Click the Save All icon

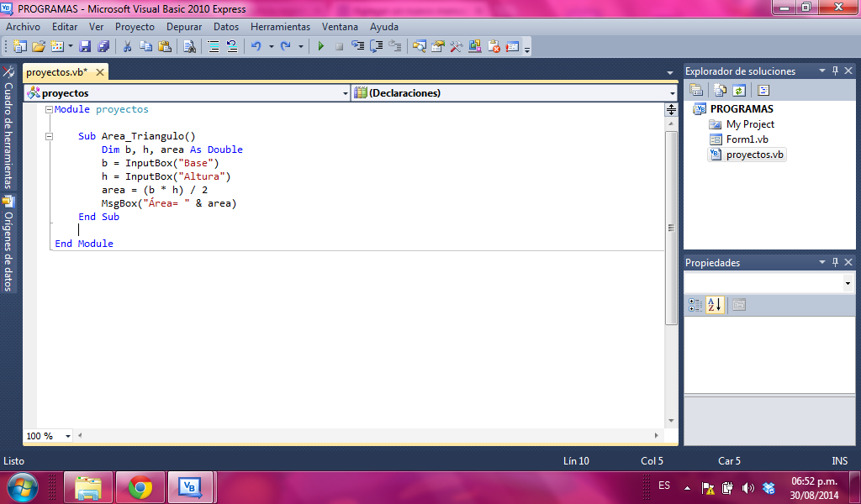click(103, 46)
